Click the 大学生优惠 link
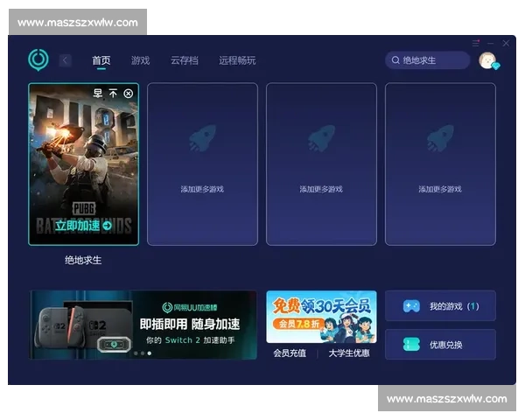This screenshot has width=525, height=420. click(x=349, y=353)
